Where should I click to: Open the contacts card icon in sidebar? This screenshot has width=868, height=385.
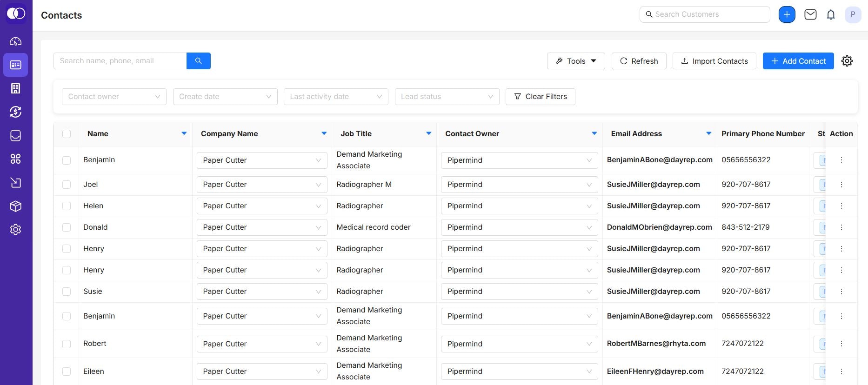16,65
